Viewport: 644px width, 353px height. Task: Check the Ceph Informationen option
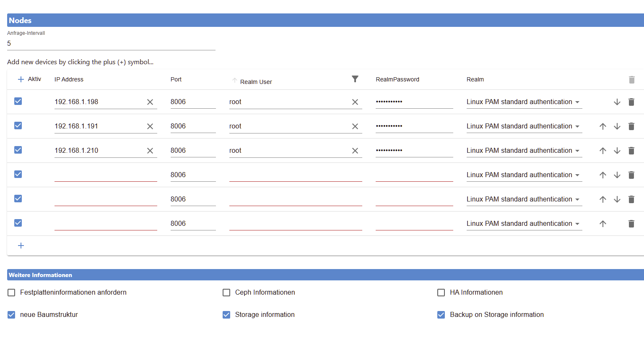point(226,293)
